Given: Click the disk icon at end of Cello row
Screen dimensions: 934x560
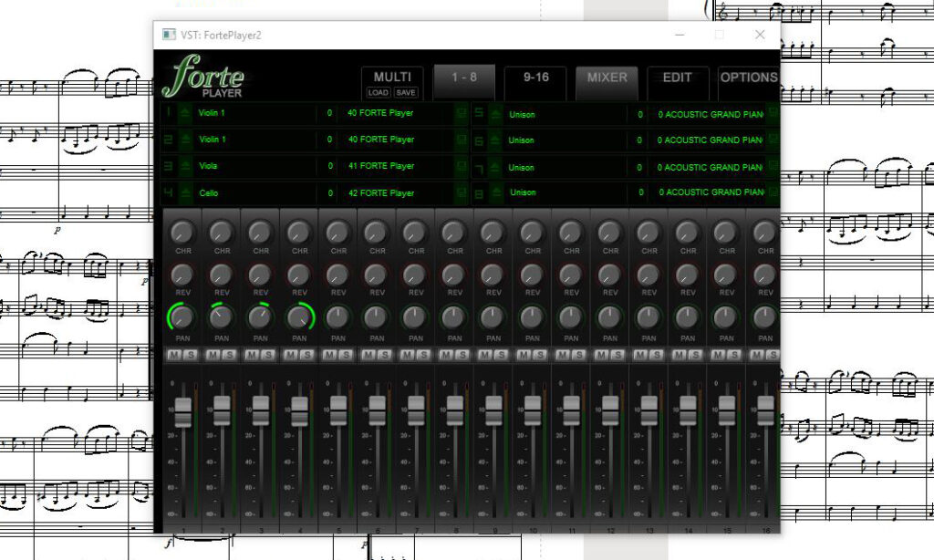Looking at the screenshot, I should (461, 192).
